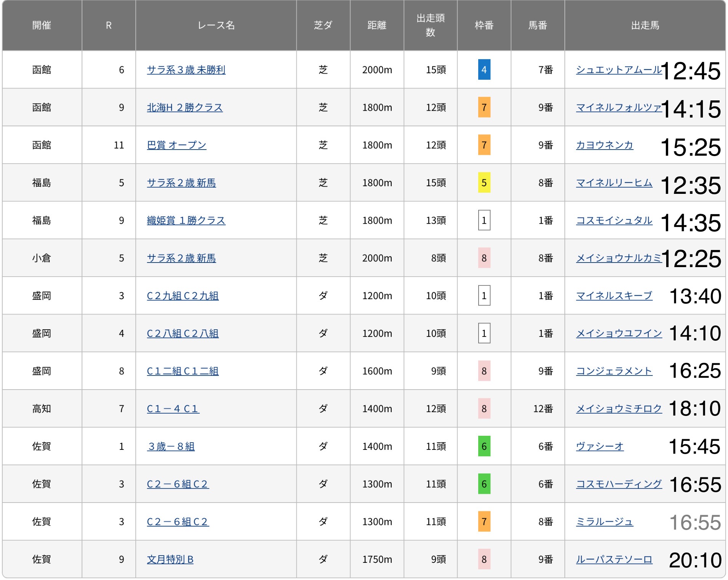Click the 出走馬 column header
The height and width of the screenshot is (580, 728).
click(645, 25)
